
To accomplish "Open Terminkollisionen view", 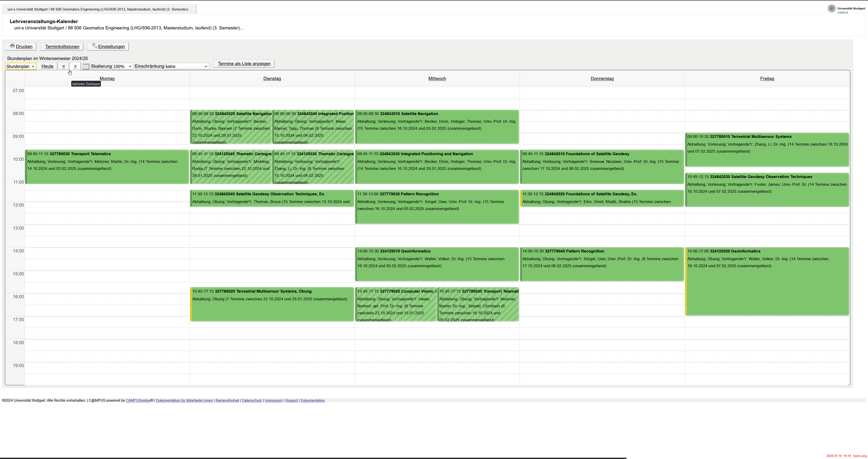I will 62,46.
